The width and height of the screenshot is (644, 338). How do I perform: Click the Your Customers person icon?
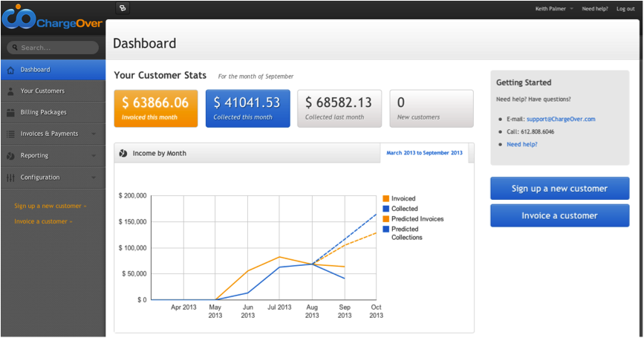10,91
